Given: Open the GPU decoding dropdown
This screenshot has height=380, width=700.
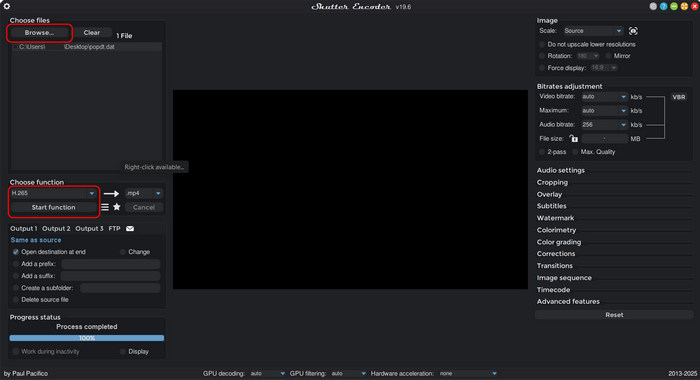Looking at the screenshot, I should 267,373.
